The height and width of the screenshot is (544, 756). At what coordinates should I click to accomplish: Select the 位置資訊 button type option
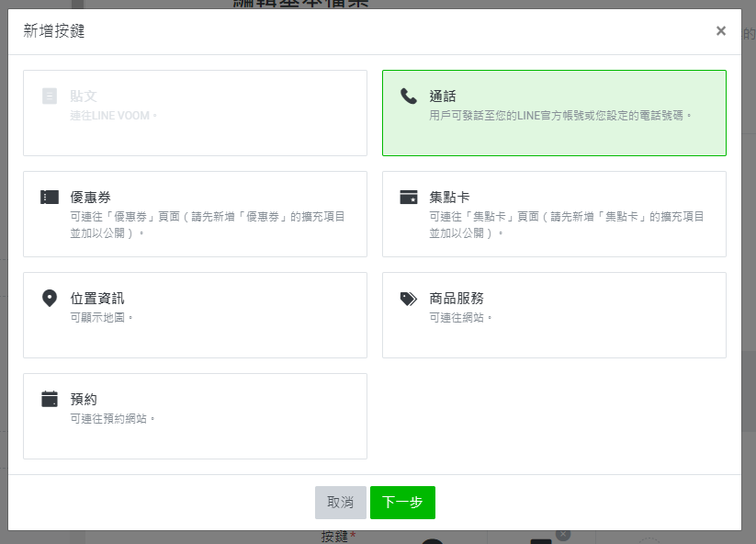click(195, 314)
